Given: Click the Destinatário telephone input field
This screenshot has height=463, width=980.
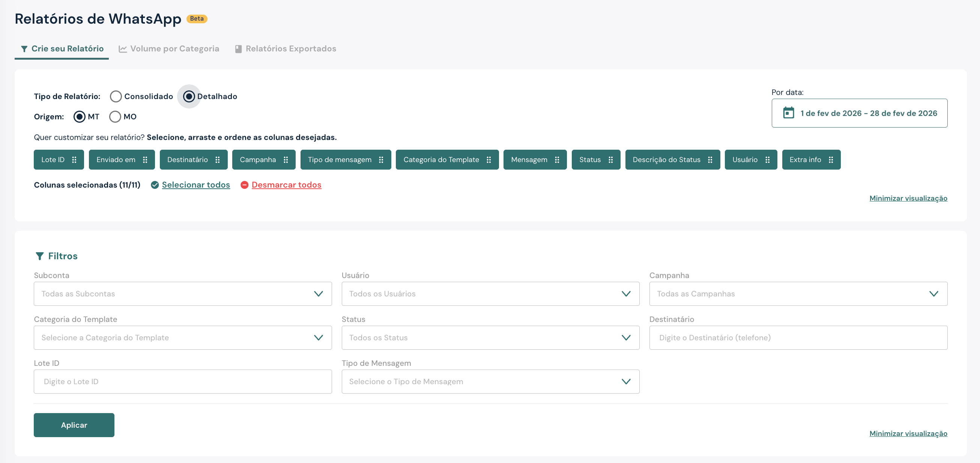Looking at the screenshot, I should 798,337.
